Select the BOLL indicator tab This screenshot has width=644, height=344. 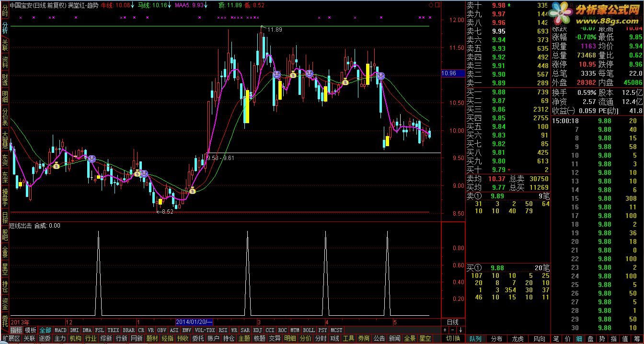click(x=309, y=330)
